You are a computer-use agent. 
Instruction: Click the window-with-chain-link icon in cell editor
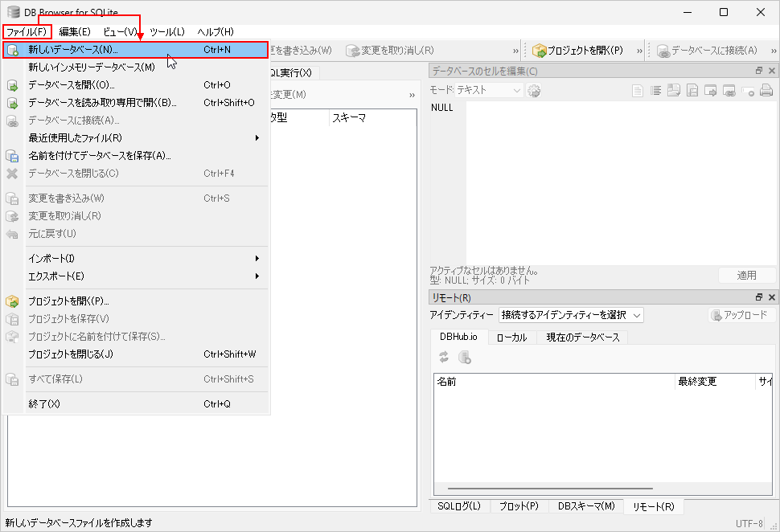(729, 91)
